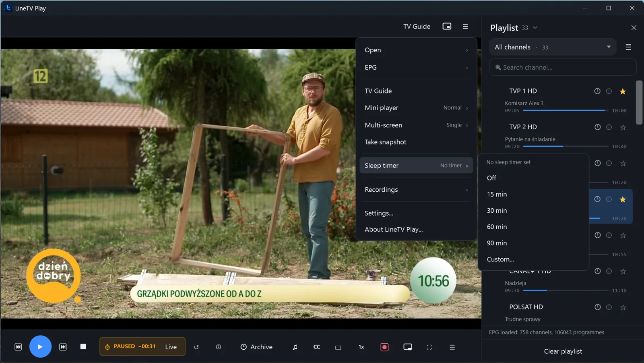Open About LineTV Play...
644x363 pixels.
point(416,229)
